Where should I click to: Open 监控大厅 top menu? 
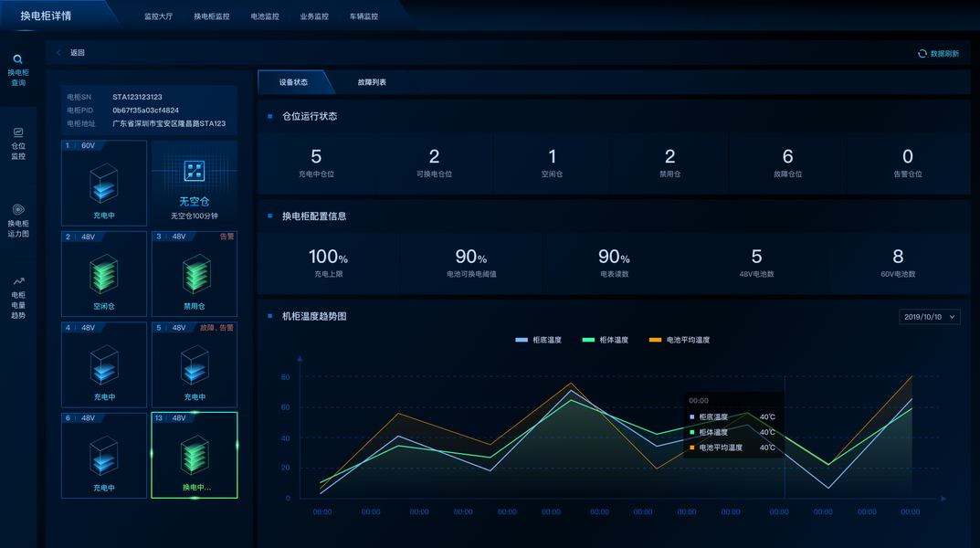[158, 16]
